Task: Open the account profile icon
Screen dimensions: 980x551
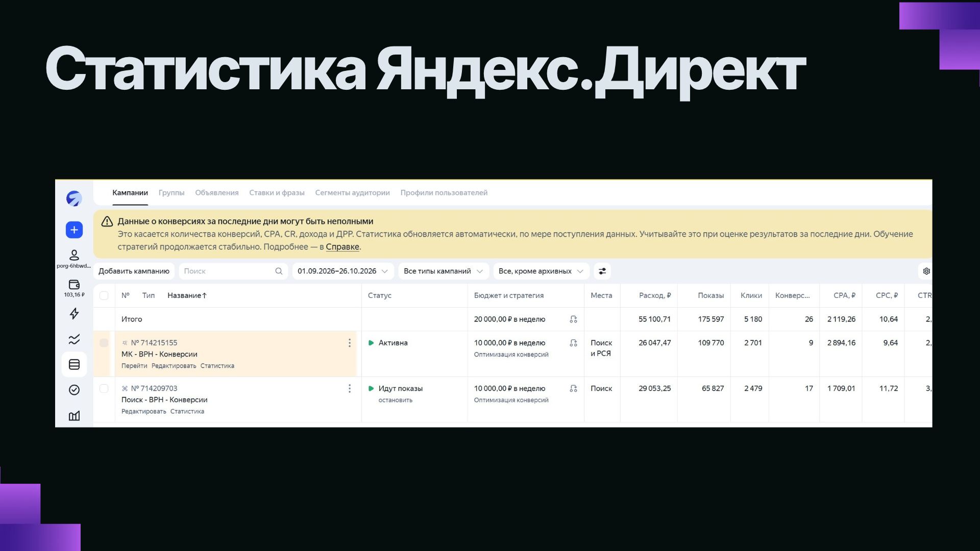Action: click(x=74, y=255)
